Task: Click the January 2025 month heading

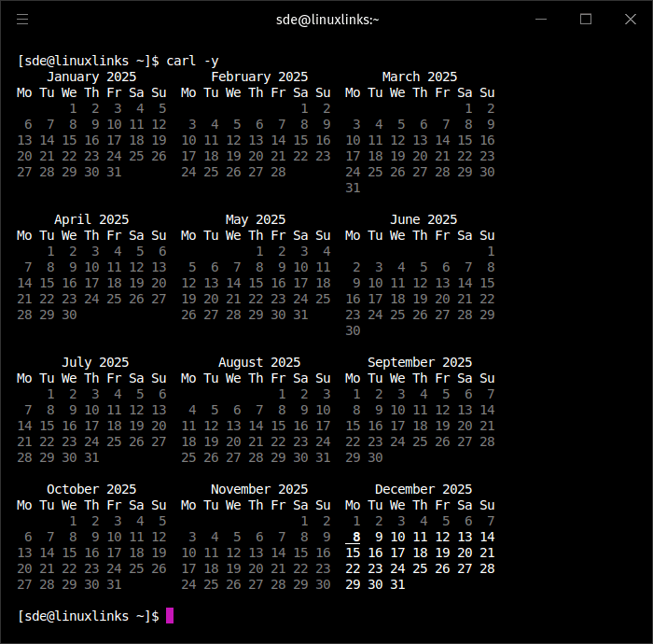Action: click(x=91, y=77)
